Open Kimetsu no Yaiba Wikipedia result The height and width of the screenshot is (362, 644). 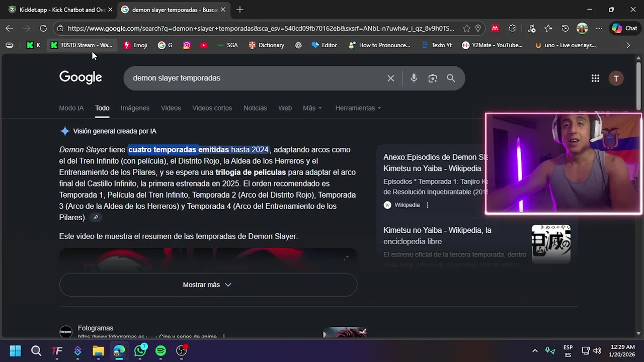(x=437, y=236)
